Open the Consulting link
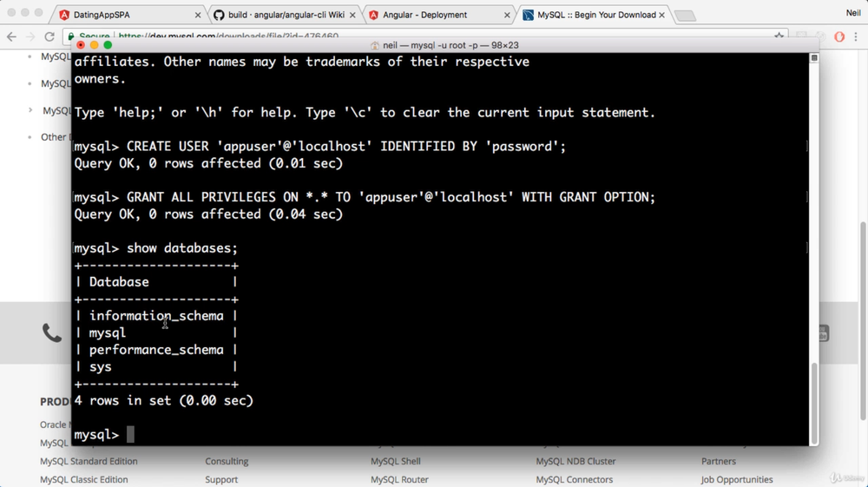 click(x=227, y=461)
